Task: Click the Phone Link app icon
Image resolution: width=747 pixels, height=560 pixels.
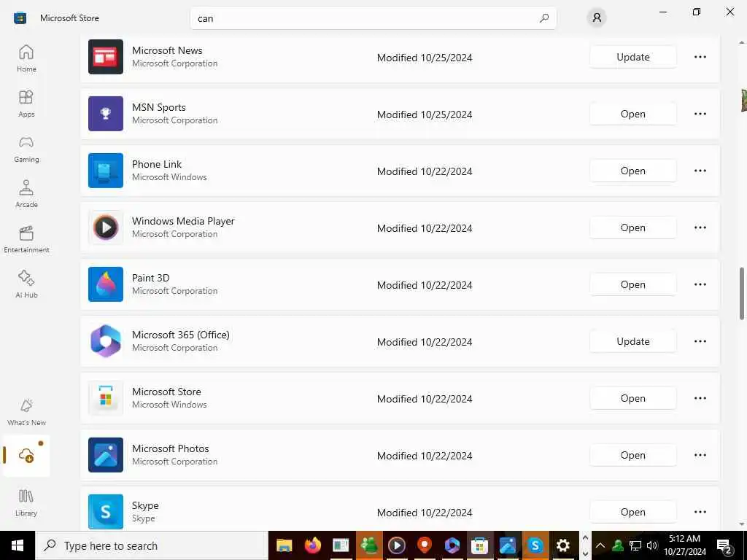Action: 106,171
